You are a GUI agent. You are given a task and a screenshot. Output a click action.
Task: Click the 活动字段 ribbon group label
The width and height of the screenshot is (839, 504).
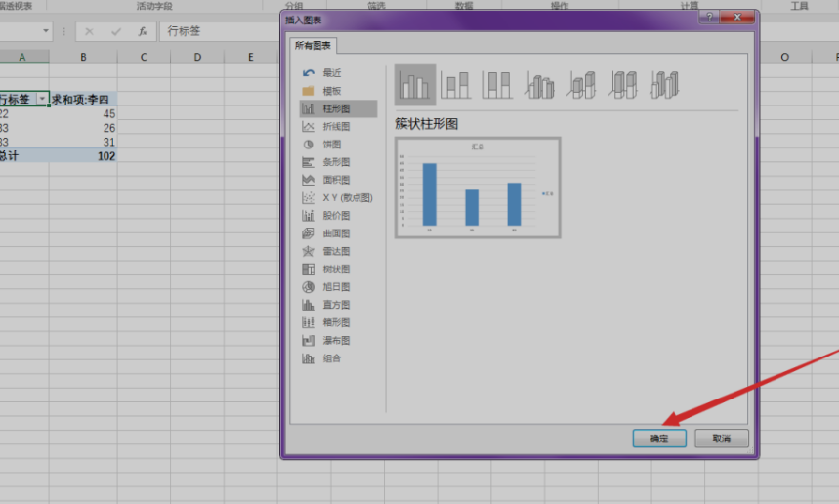point(154,6)
